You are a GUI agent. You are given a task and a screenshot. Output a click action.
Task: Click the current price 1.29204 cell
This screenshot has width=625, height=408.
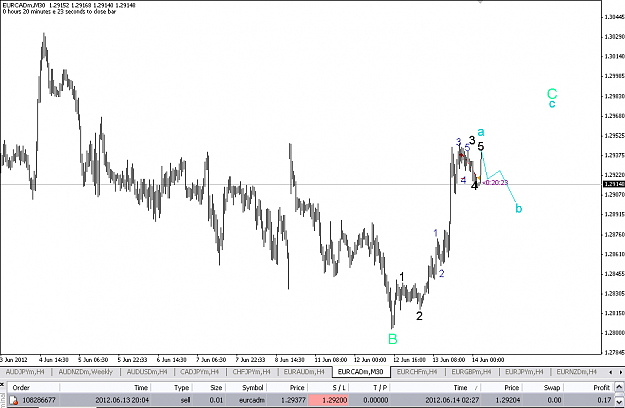point(507,400)
